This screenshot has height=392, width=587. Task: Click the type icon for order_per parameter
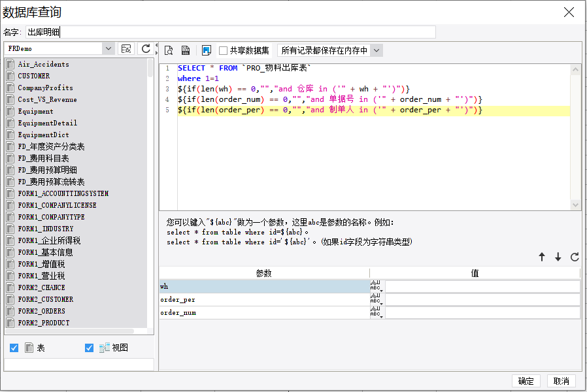(x=377, y=299)
